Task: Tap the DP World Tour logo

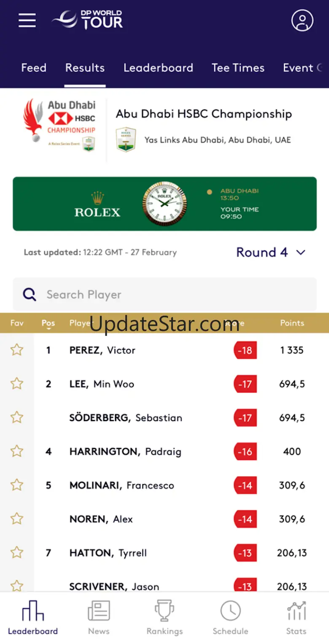Action: [x=87, y=20]
